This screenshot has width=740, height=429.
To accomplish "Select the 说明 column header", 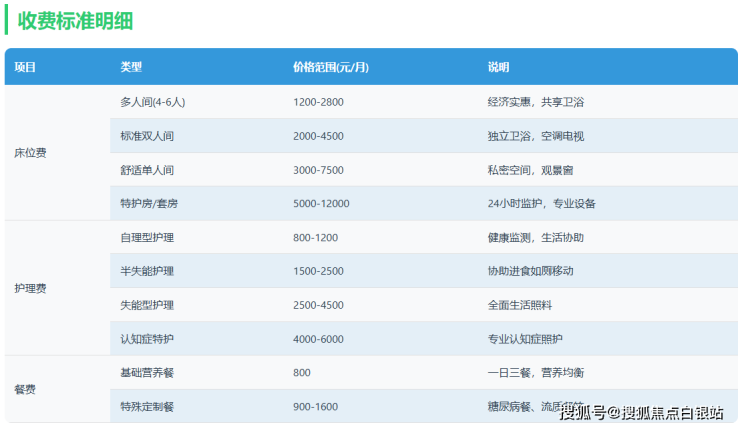I will [x=498, y=67].
